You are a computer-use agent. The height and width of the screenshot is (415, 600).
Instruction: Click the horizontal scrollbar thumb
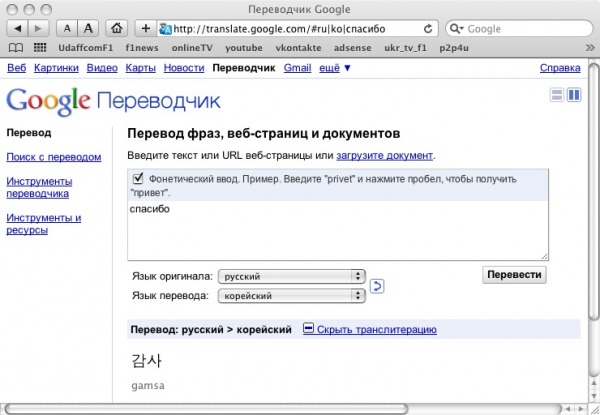coord(206,409)
